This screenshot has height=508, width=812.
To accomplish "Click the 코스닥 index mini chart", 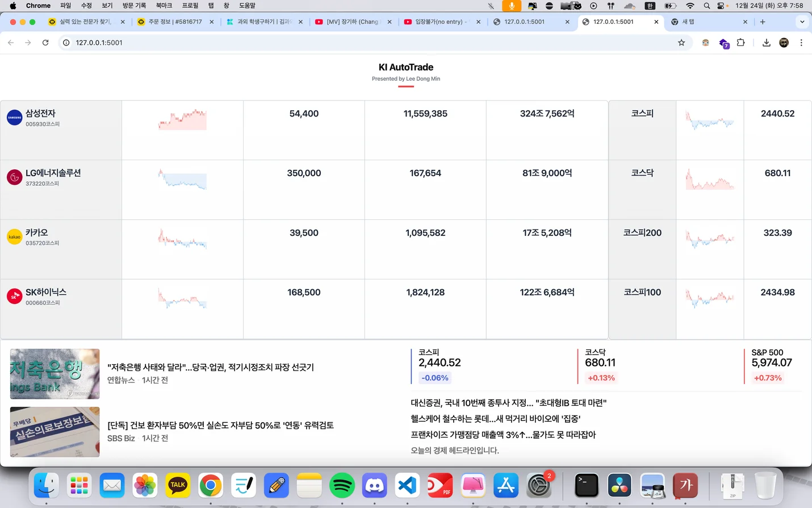I will [710, 179].
